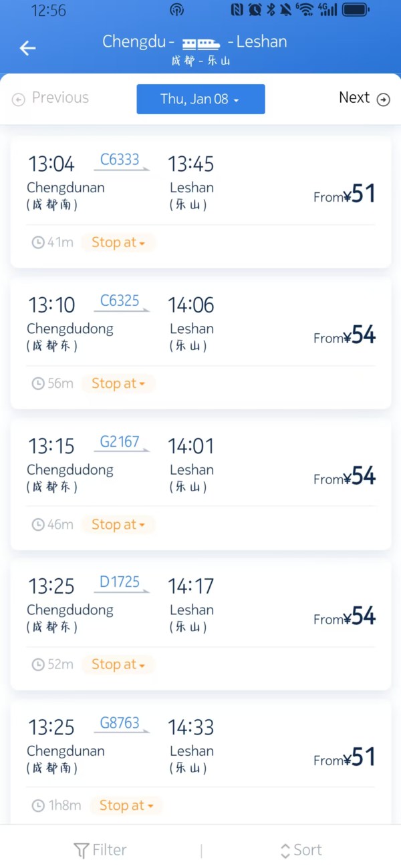Select train G2167 departing 13:15
The height and width of the screenshot is (868, 401).
(200, 467)
